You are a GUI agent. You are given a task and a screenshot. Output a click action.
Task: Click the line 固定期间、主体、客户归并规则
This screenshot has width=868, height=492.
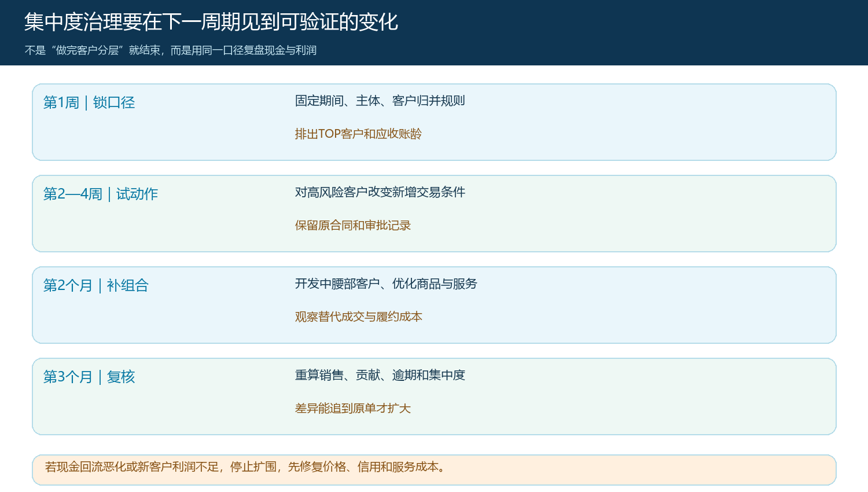pyautogui.click(x=380, y=101)
